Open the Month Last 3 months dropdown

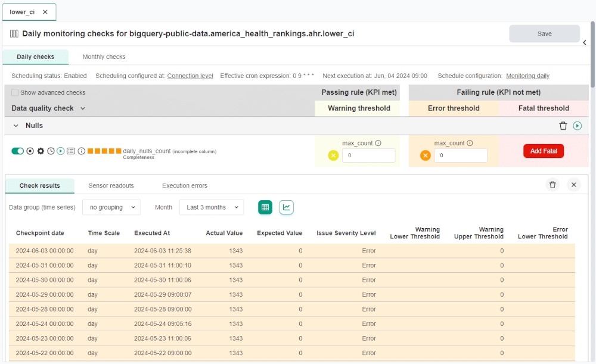pyautogui.click(x=212, y=207)
